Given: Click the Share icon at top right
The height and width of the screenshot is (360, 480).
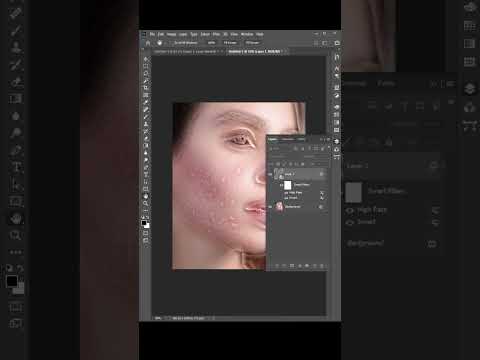Looking at the screenshot, I should 337,43.
